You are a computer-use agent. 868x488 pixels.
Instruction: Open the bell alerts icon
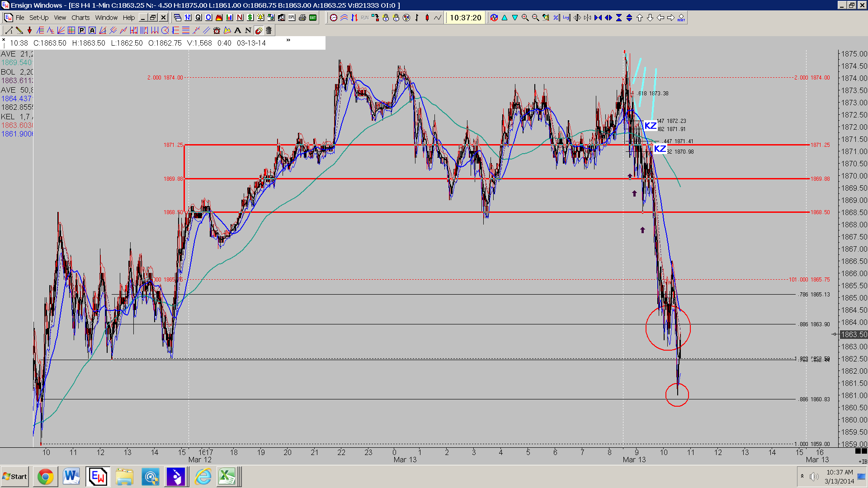coord(260,18)
